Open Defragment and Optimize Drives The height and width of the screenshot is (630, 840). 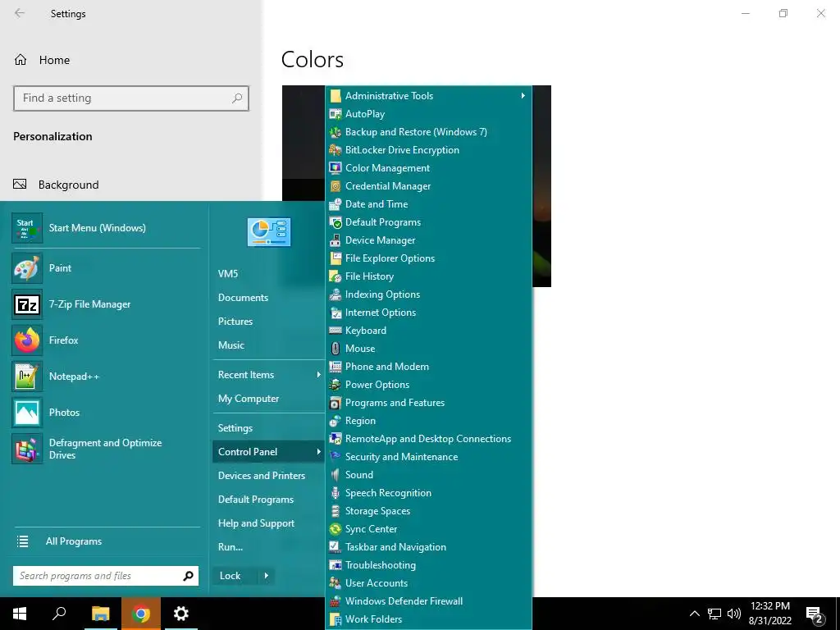(x=106, y=449)
